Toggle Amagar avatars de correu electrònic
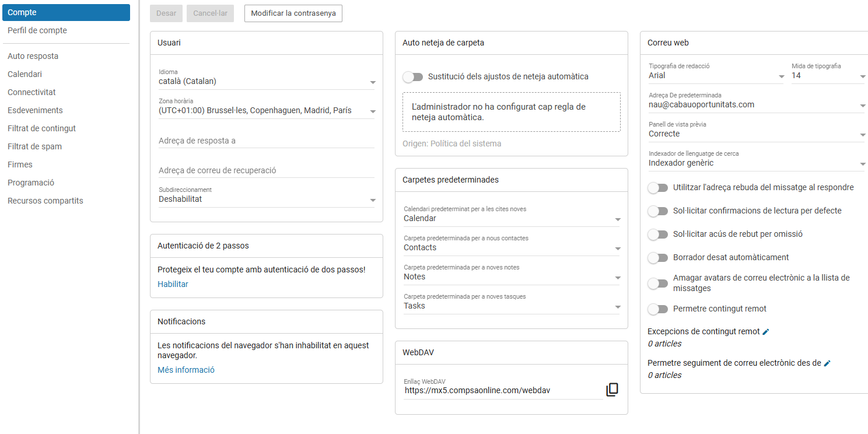Viewport: 868px width, 434px height. pyautogui.click(x=658, y=283)
